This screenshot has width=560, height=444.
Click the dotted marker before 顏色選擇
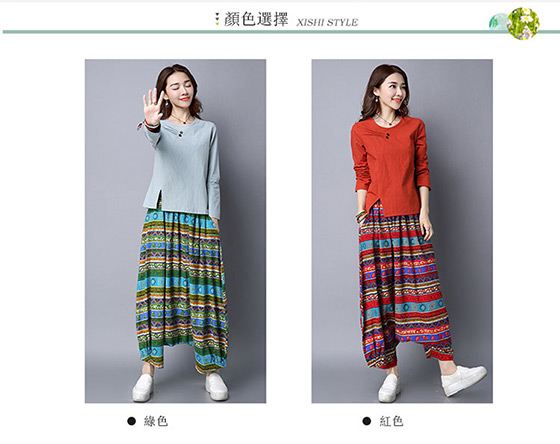click(217, 19)
